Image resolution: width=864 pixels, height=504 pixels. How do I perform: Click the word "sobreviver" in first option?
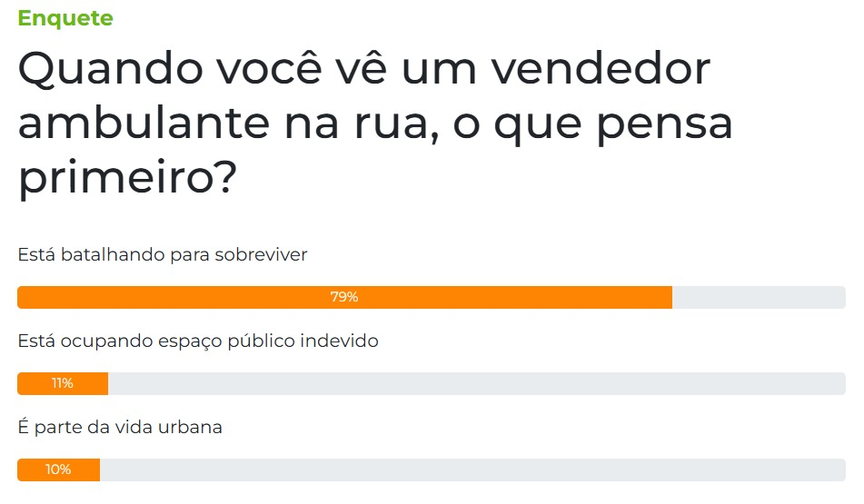[261, 254]
